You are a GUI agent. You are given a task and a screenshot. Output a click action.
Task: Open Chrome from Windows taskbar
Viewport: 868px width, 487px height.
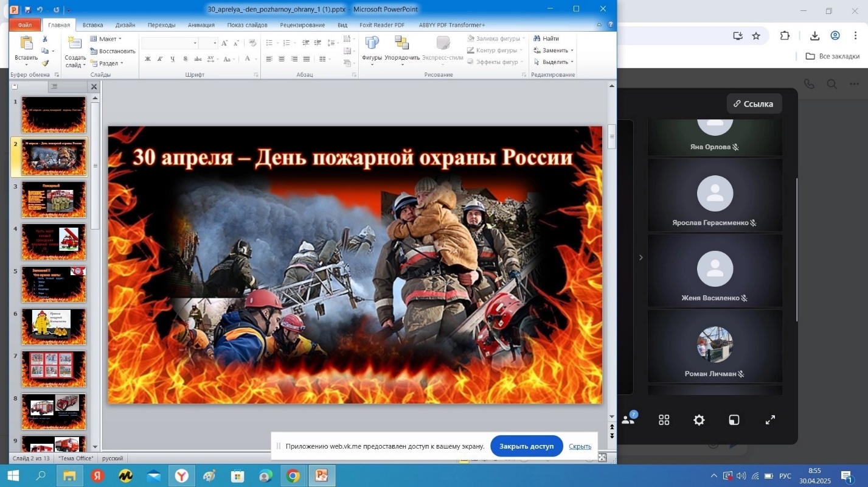[293, 476]
